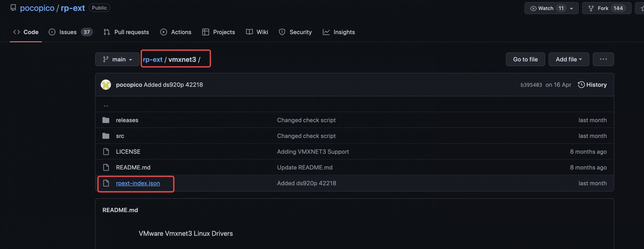Click the Fork icon
Screen dimensions: 644x249
(591, 8)
